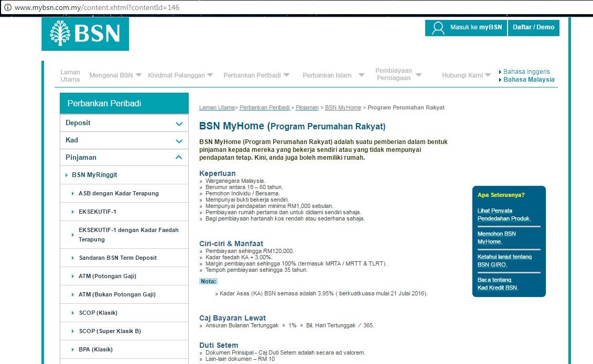Click the arrow bullet before Bahasa Inggeris
This screenshot has height=364, width=593.
(500, 72)
